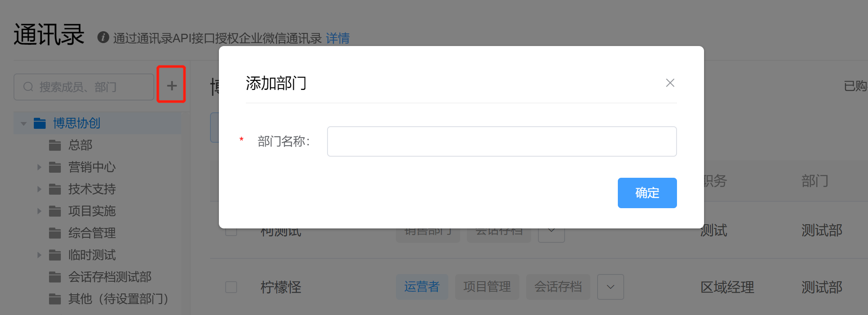Click the plus icon to add department
This screenshot has width=868, height=315.
click(x=172, y=86)
